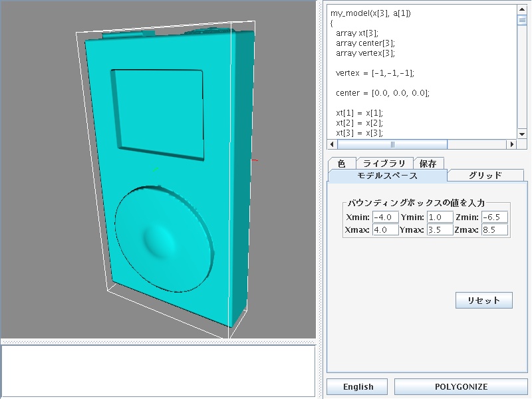
Task: Open the 保存 tab
Action: pyautogui.click(x=428, y=164)
